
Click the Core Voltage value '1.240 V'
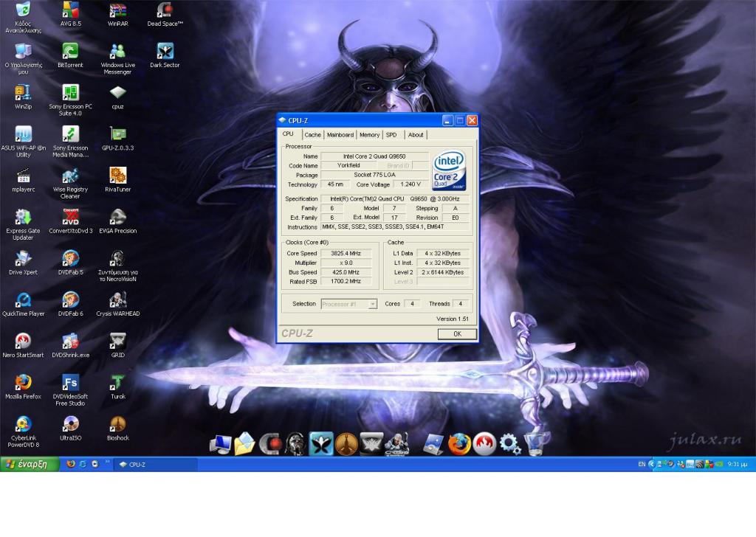point(410,184)
